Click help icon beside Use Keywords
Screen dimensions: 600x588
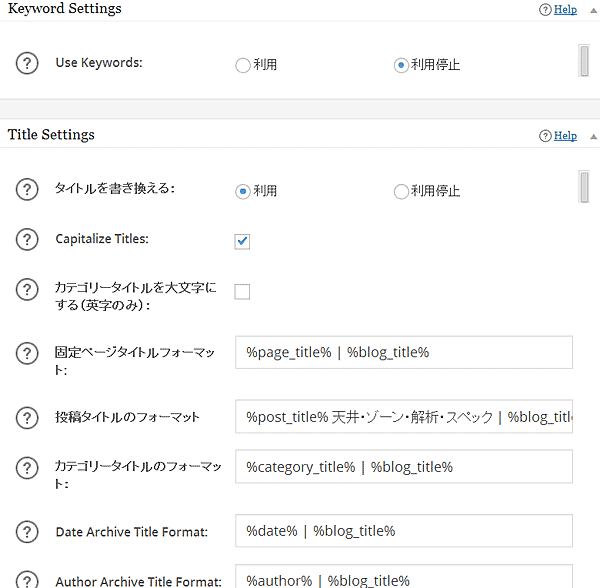point(27,63)
